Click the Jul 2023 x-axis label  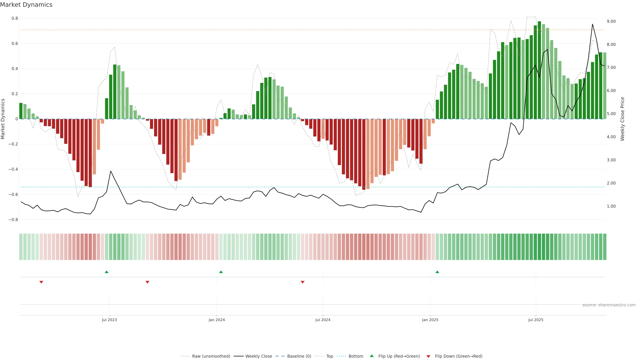click(109, 320)
